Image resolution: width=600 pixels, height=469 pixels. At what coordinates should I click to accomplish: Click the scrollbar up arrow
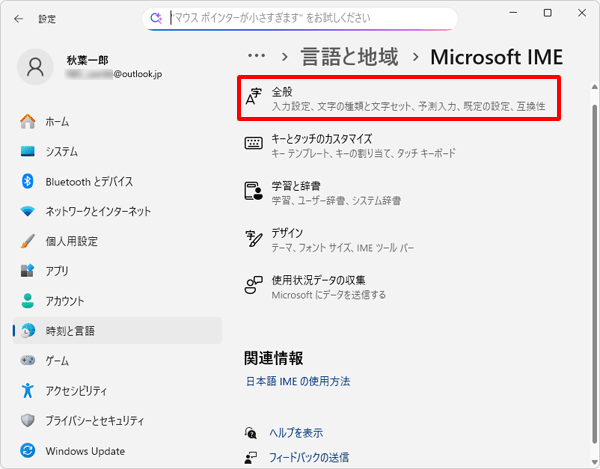594,87
